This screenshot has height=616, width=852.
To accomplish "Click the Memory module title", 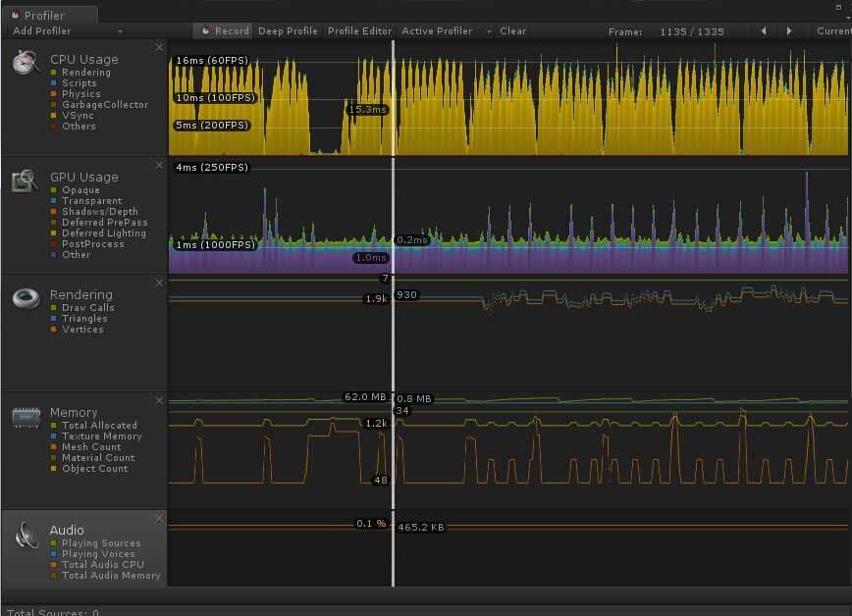I will click(x=74, y=412).
